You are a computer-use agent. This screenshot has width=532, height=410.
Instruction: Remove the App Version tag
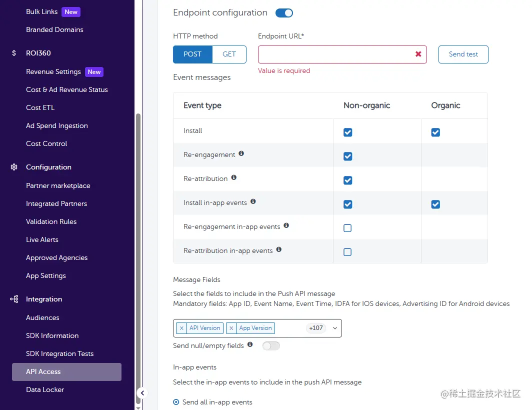click(x=231, y=328)
